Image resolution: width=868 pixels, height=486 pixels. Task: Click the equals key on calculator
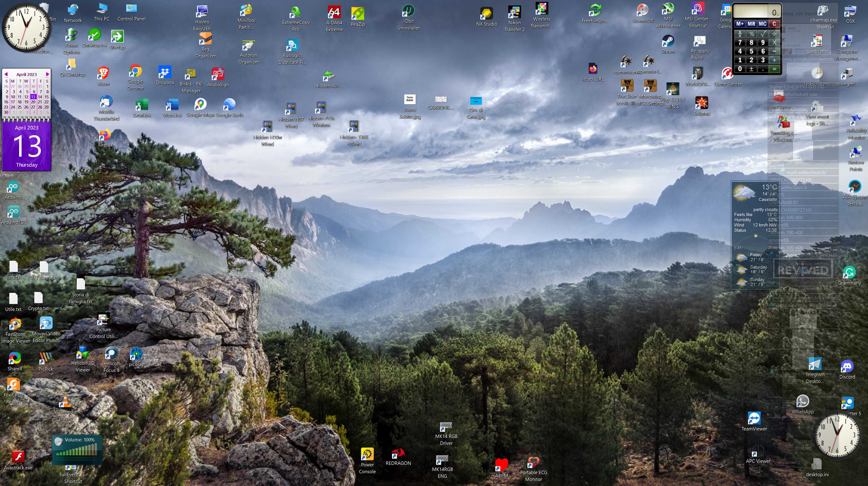click(774, 69)
